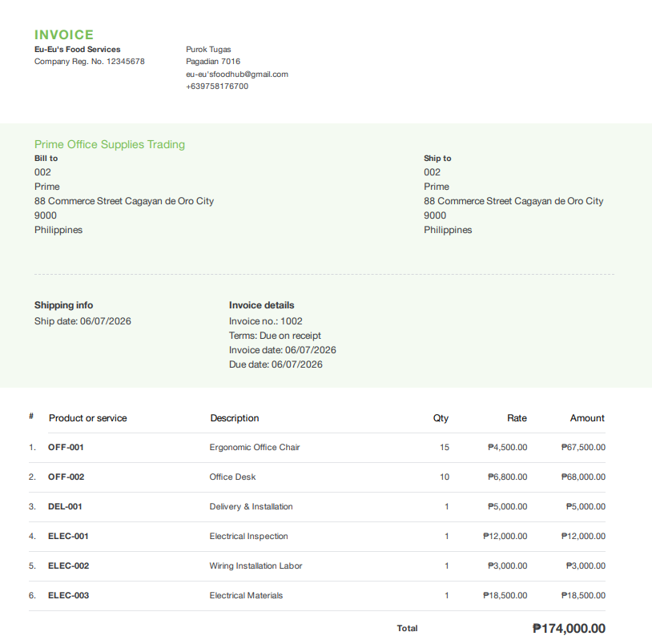The width and height of the screenshot is (652, 644).
Task: Click the total amount ₱174,000.00
Action: (569, 628)
